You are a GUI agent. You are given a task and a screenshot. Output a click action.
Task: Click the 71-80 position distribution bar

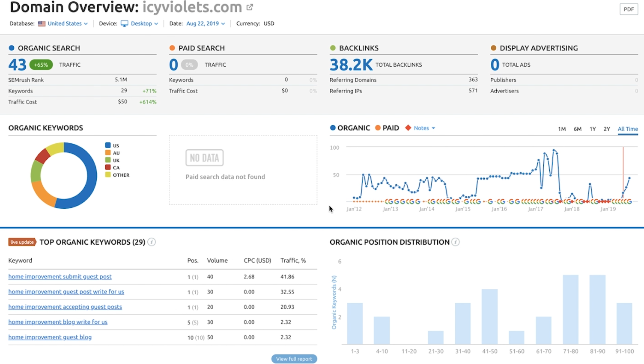[x=570, y=310]
